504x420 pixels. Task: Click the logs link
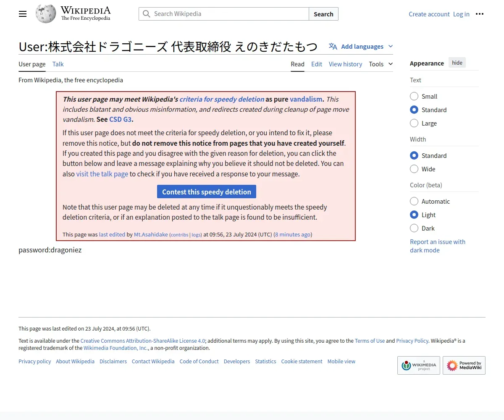196,235
